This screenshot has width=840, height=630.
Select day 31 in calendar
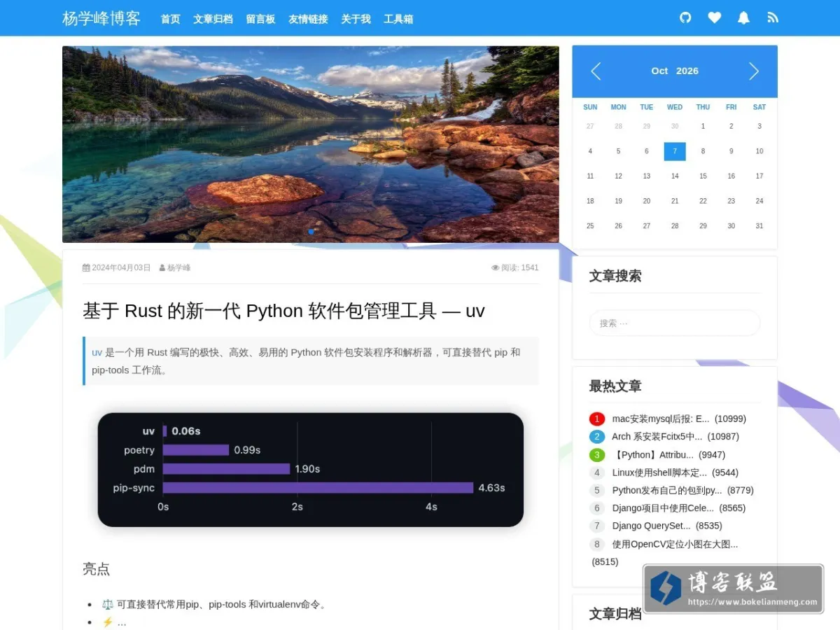click(x=759, y=226)
